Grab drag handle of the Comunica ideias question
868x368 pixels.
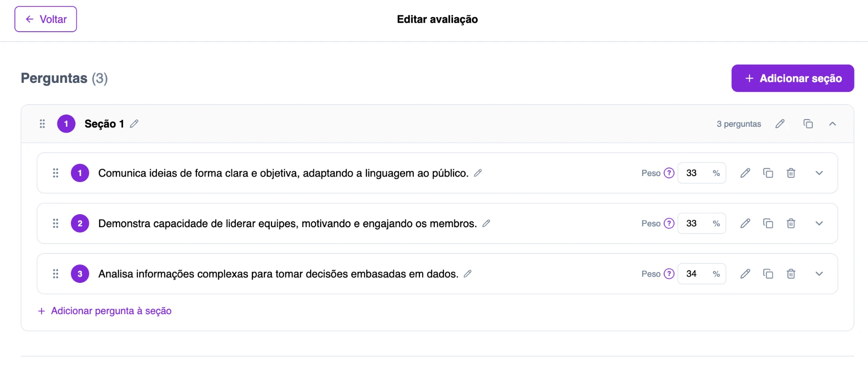[56, 173]
